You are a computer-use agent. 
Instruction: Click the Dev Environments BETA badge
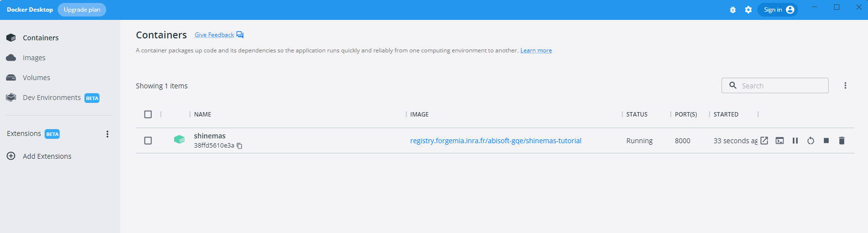point(92,98)
